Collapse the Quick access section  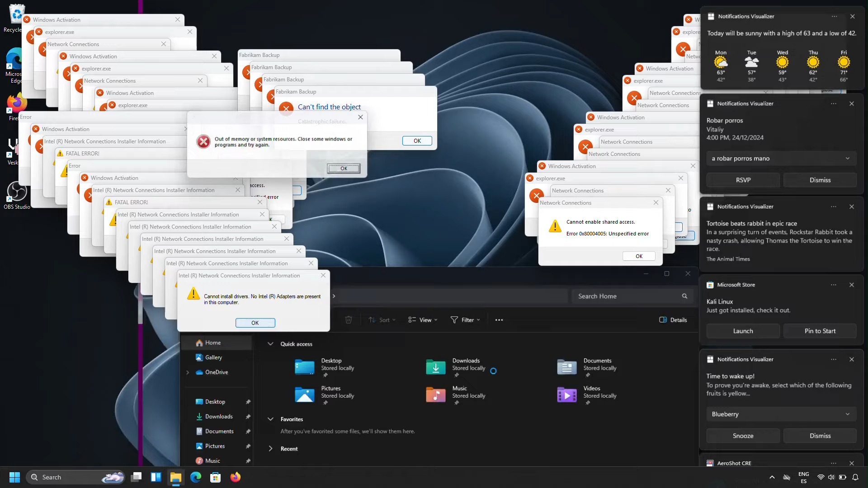coord(270,343)
